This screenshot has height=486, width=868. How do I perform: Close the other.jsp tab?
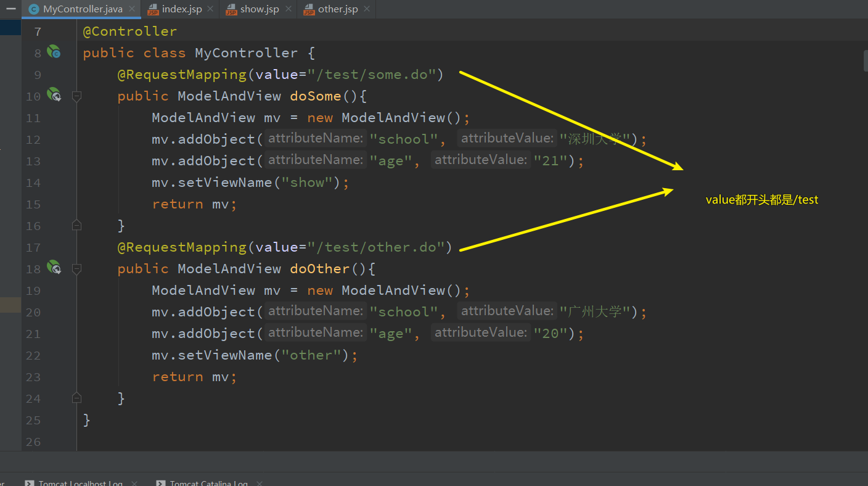click(367, 9)
